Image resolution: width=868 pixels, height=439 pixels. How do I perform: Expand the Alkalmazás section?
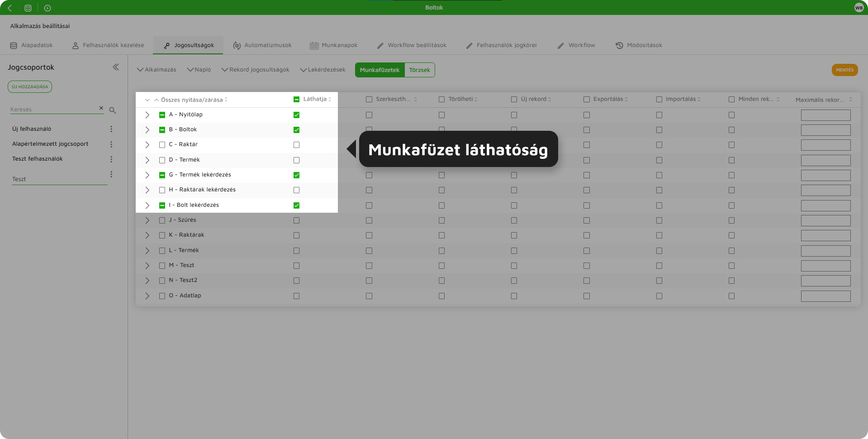157,70
